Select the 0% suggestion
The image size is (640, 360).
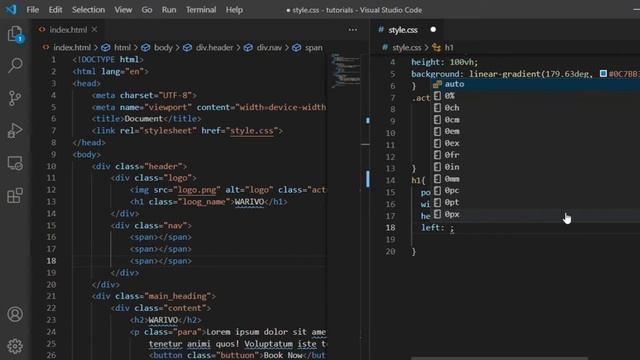[536, 96]
